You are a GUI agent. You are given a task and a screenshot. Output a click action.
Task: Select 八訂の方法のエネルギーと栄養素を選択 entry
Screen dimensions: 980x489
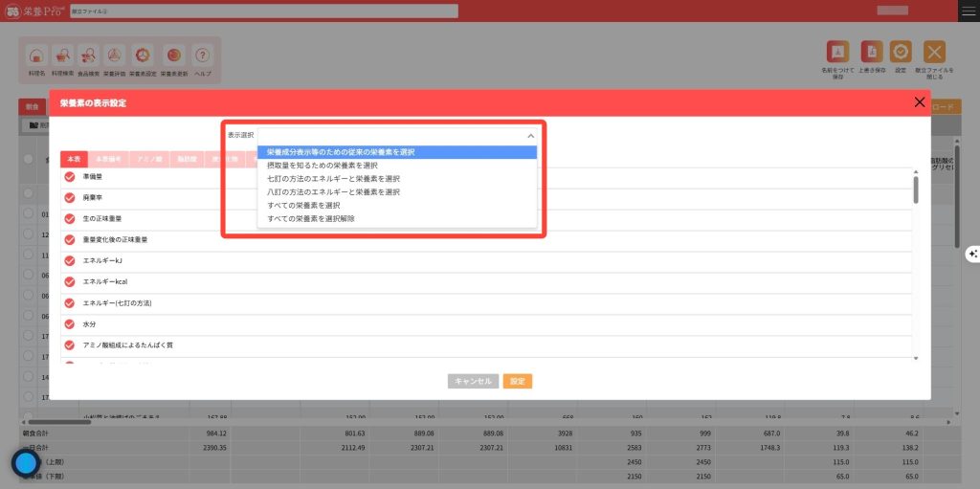pyautogui.click(x=333, y=192)
